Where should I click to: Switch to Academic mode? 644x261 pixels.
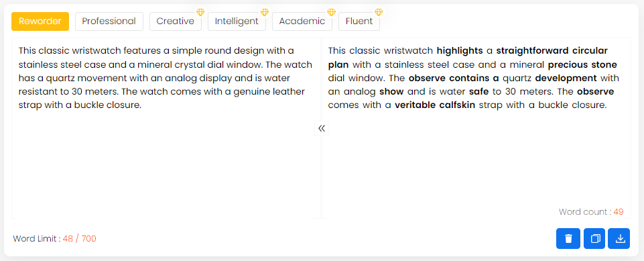click(302, 21)
